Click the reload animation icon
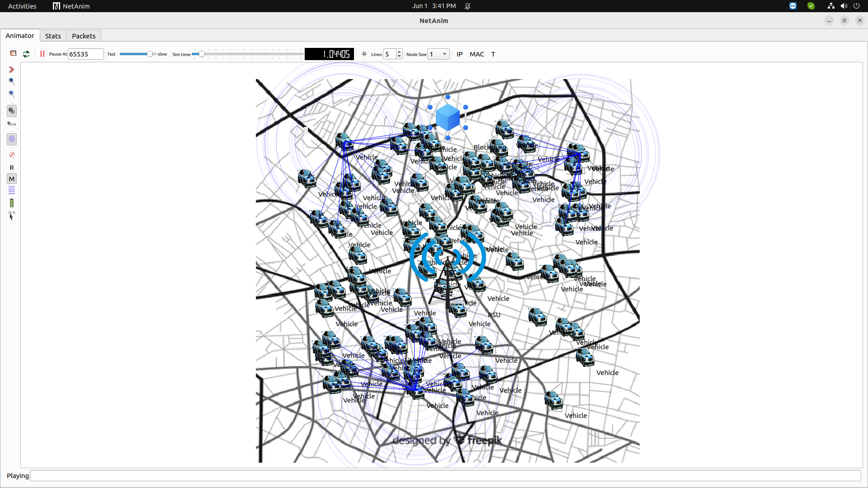868x488 pixels. (26, 54)
